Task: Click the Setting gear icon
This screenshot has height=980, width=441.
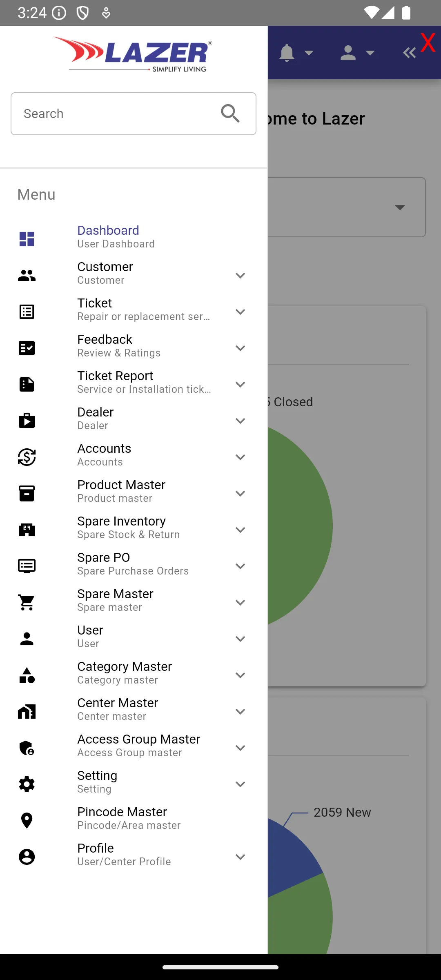Action: point(27,784)
